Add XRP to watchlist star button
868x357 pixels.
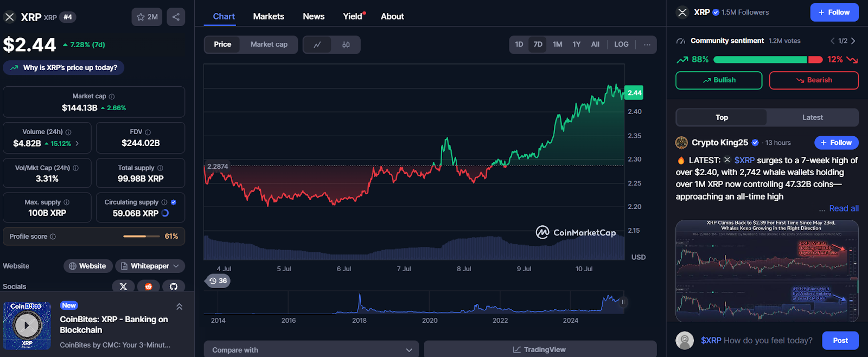(147, 17)
